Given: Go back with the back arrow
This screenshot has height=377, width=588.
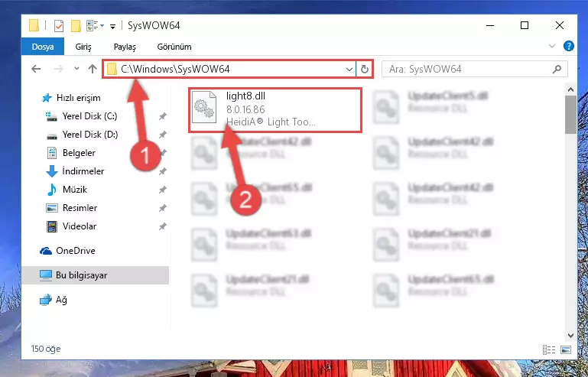Looking at the screenshot, I should pos(36,69).
